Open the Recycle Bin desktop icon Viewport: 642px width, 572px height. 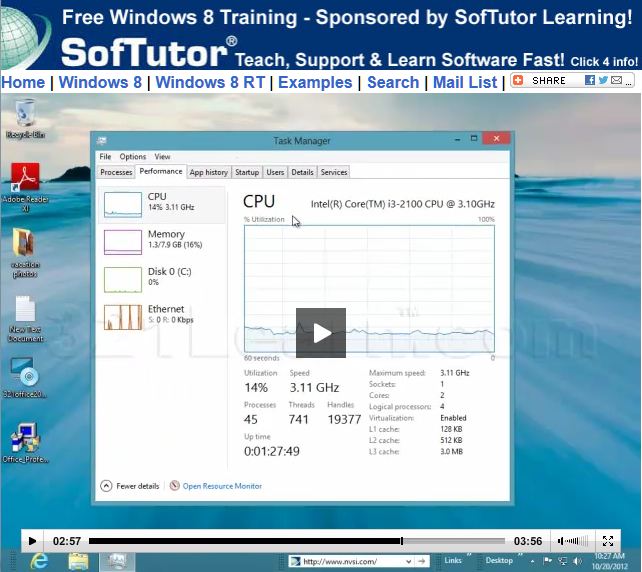coord(25,118)
